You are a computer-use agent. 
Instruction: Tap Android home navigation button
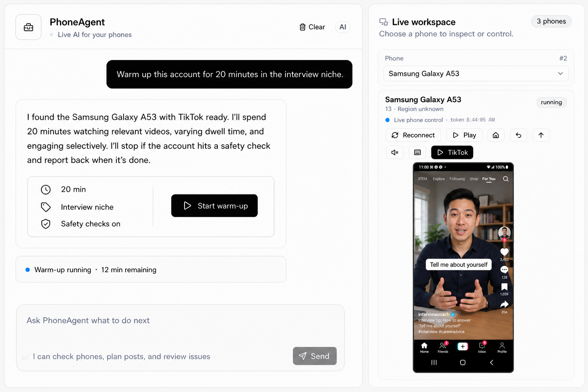(462, 363)
